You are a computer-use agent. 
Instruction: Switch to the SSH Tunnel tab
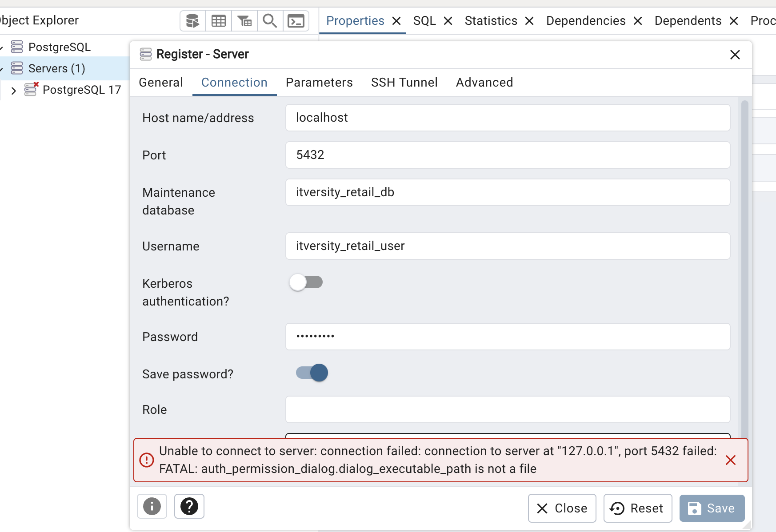click(404, 83)
